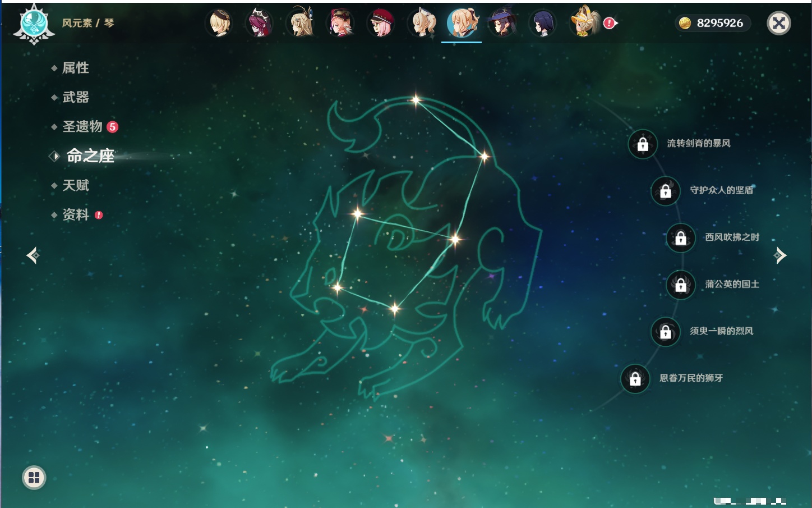Open the 圣遗物 artifacts tab
Image resolution: width=812 pixels, height=508 pixels.
[82, 127]
